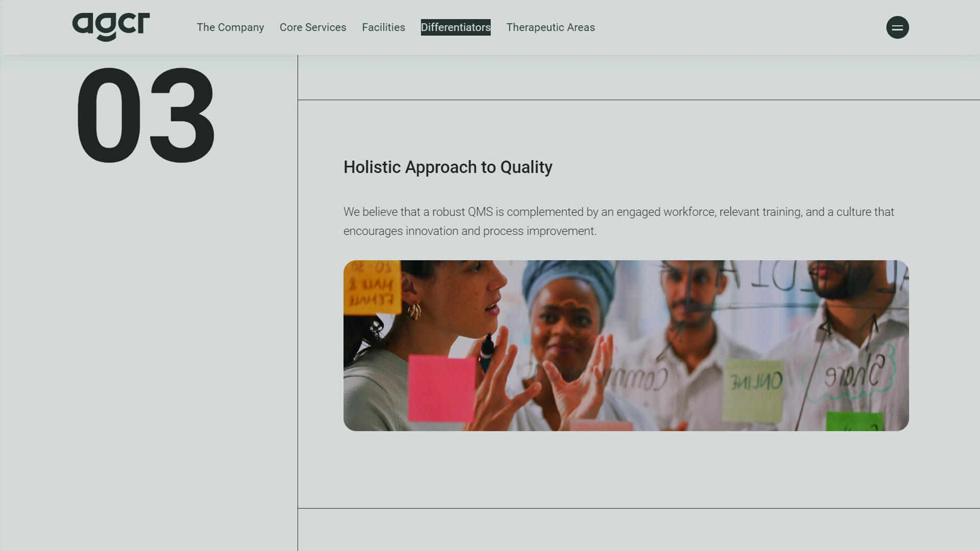Open the Therapeutic Areas link
Image resolution: width=980 pixels, height=551 pixels.
point(550,27)
